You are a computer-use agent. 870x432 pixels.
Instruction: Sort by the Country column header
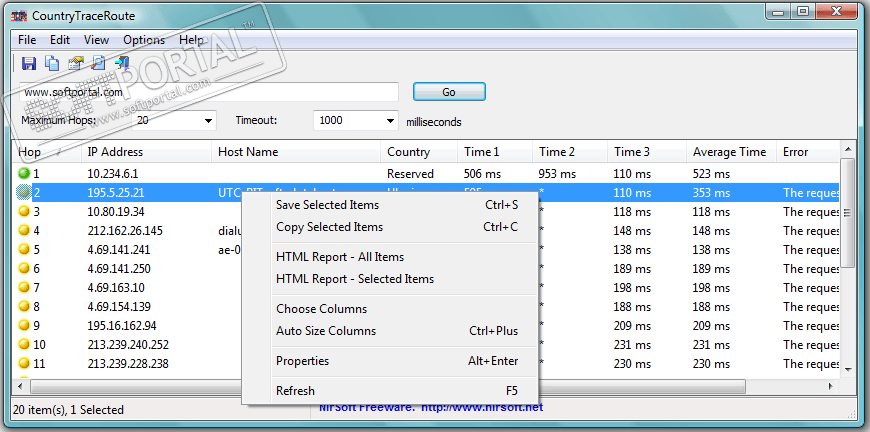coord(419,151)
